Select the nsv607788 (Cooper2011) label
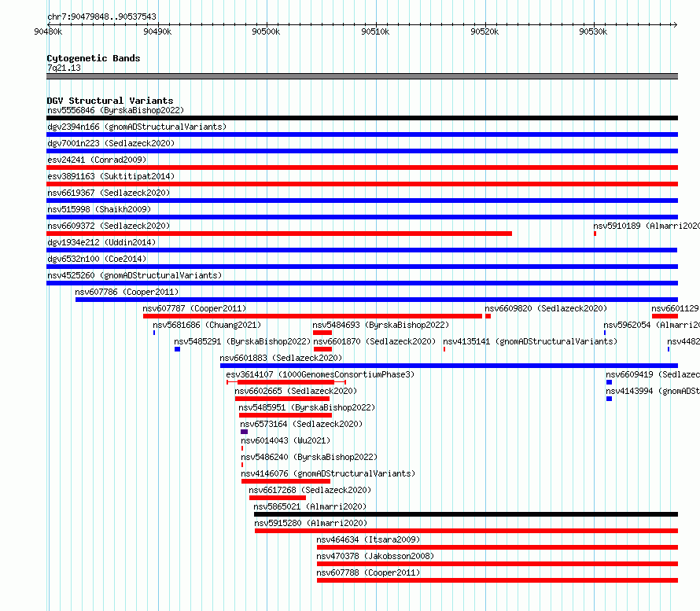Viewport: 700px width, 611px height. [x=368, y=572]
